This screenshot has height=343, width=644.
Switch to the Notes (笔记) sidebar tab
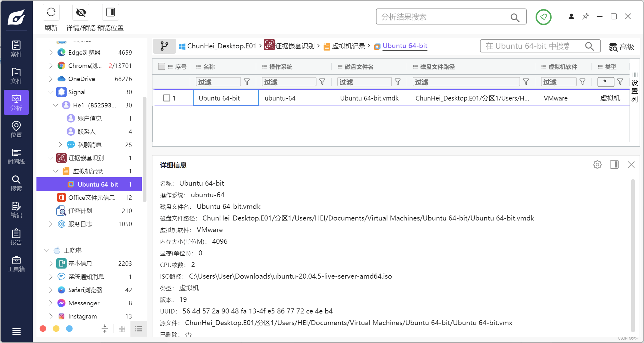tap(16, 210)
